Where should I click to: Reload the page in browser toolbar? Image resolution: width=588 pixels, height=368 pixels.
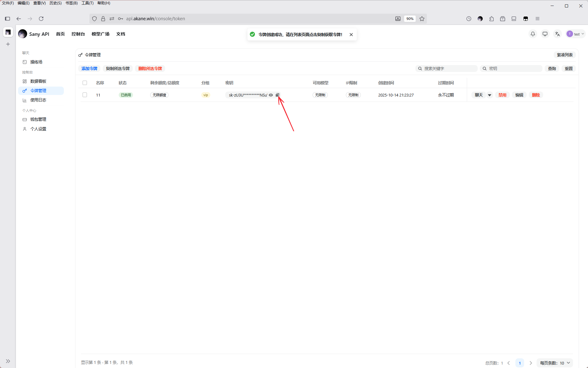click(x=41, y=19)
